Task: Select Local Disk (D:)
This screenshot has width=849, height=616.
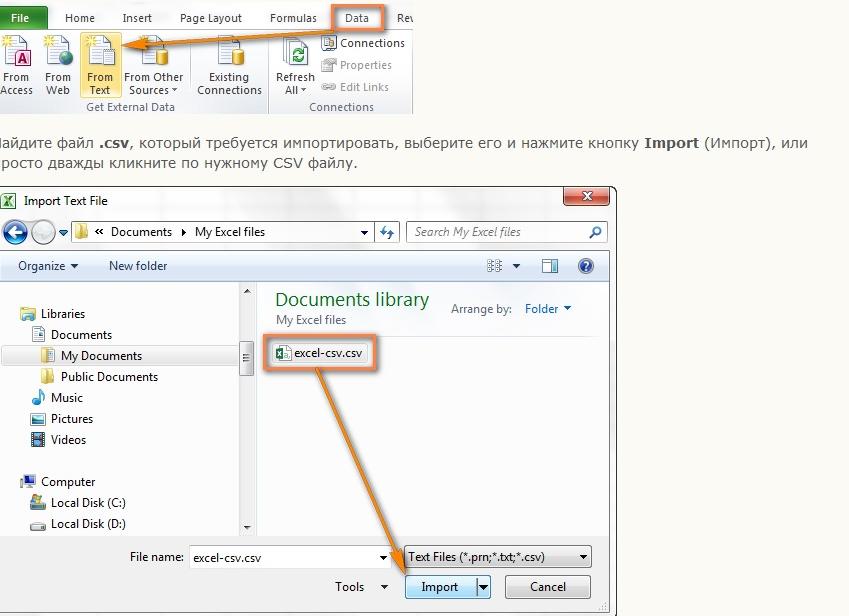Action: point(78,524)
